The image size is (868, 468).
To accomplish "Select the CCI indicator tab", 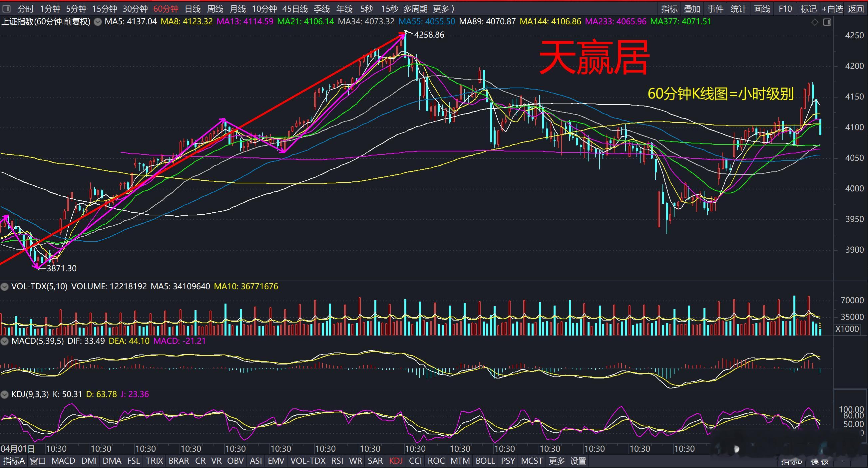I will pos(415,461).
